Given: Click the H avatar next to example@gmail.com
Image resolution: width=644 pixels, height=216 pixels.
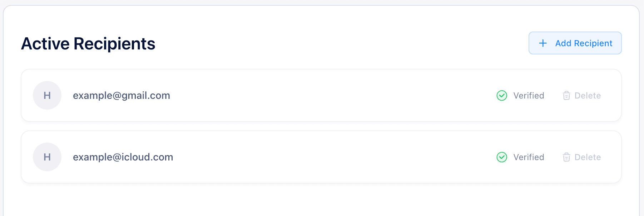Looking at the screenshot, I should 47,96.
